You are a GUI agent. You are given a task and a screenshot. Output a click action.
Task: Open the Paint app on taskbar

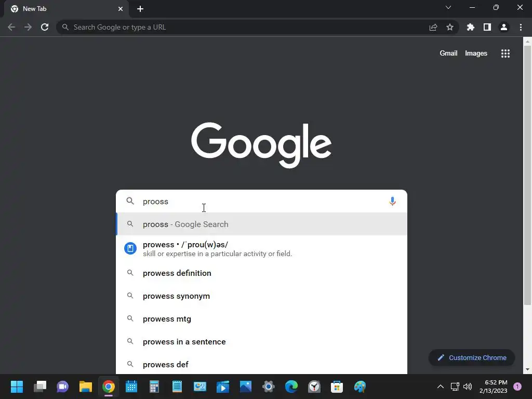point(360,387)
